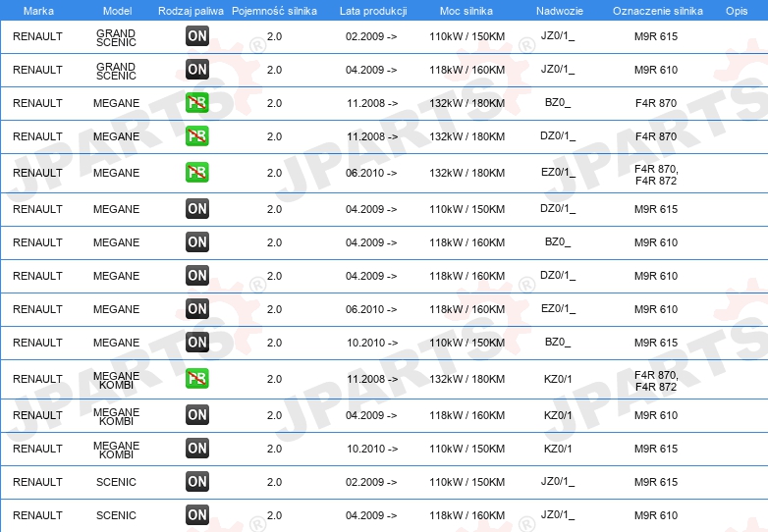768x532 pixels.
Task: Click the PB petrol icon in Megane EZ0/1_ 132kW row
Action: (x=197, y=173)
